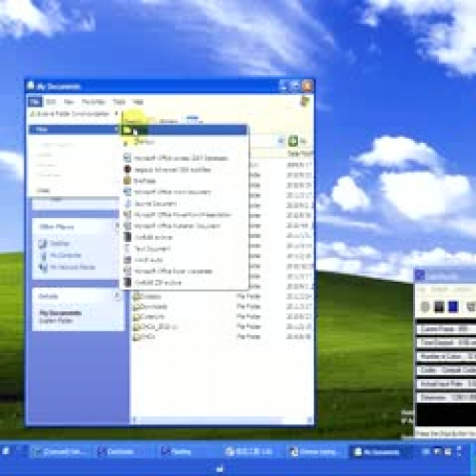Collapse the Other Places panel
The image size is (476, 476).
click(x=117, y=226)
